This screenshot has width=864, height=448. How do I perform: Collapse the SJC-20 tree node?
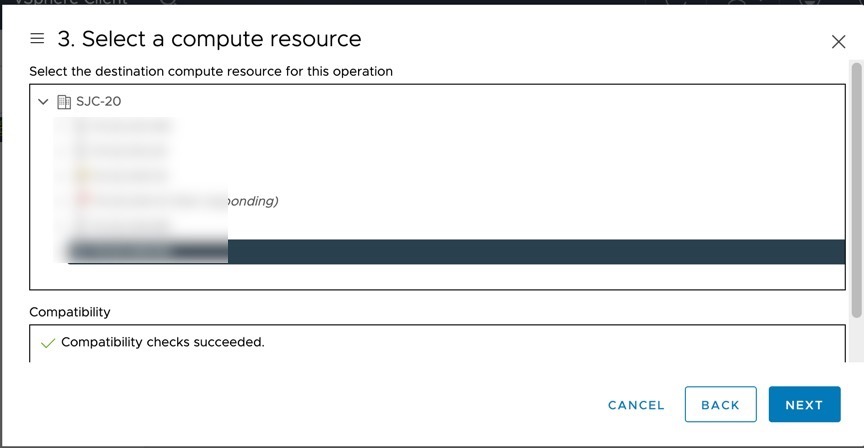(43, 102)
